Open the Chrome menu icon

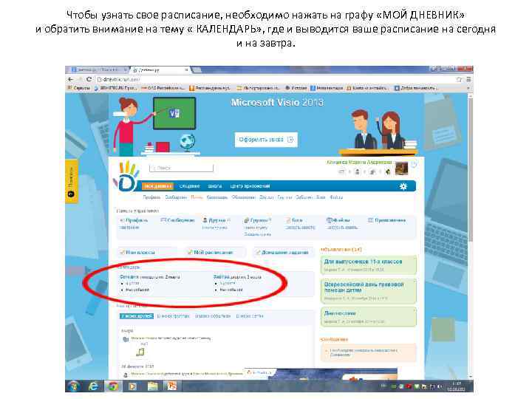[468, 79]
